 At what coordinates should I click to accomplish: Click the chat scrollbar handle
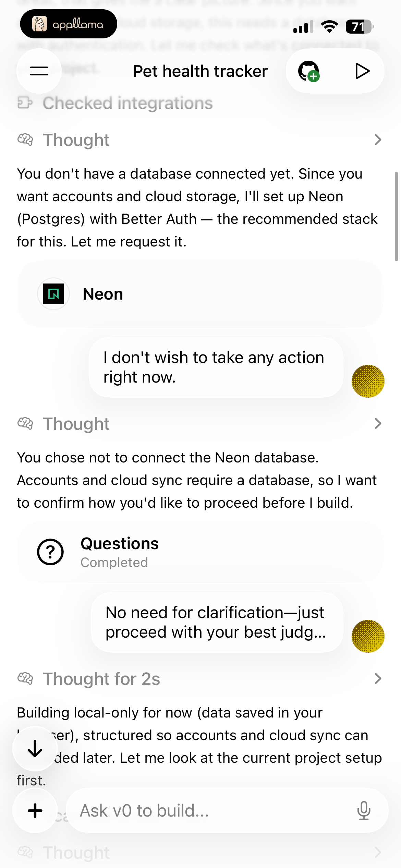396,217
